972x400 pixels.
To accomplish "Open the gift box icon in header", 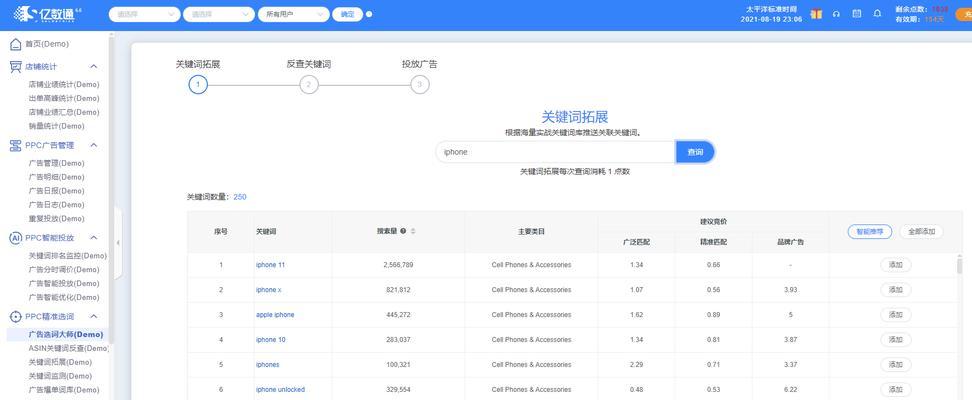I will 816,14.
